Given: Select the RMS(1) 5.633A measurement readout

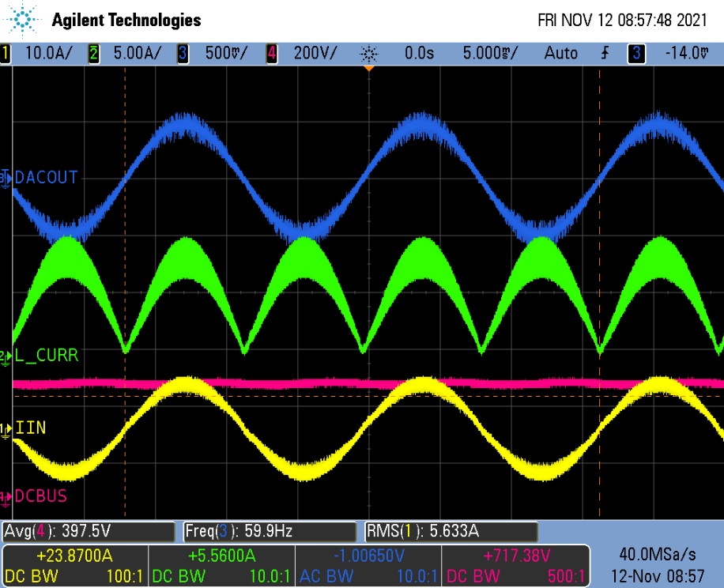Looking at the screenshot, I should coord(451,531).
